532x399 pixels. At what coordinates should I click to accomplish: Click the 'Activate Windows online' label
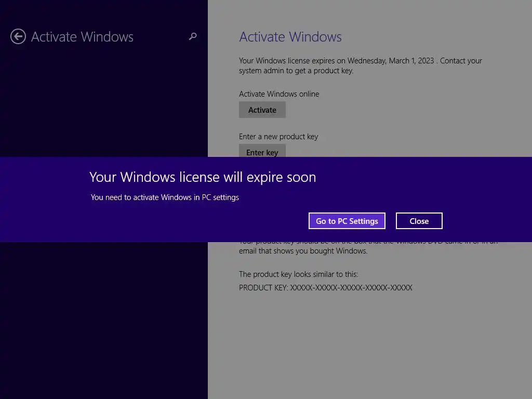279,94
